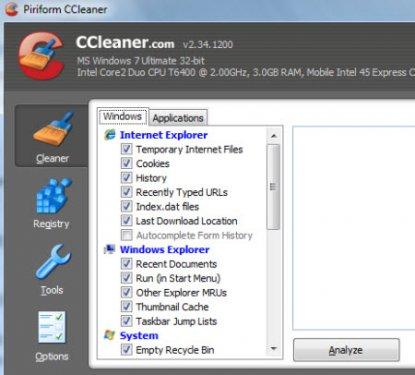Click the Registry label in sidebar

(x=51, y=224)
